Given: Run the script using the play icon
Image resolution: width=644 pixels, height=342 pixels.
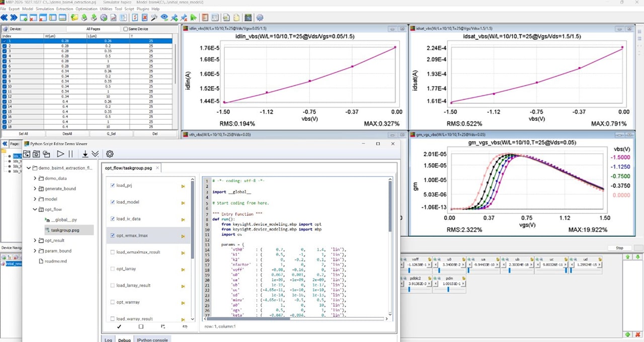Looking at the screenshot, I should click(60, 154).
